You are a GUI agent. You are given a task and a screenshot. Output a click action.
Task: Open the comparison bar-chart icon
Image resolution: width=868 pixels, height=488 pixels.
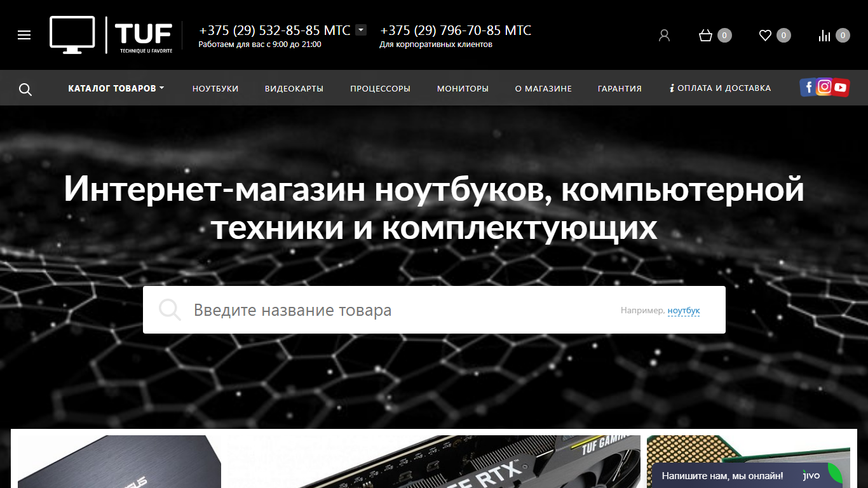(825, 36)
